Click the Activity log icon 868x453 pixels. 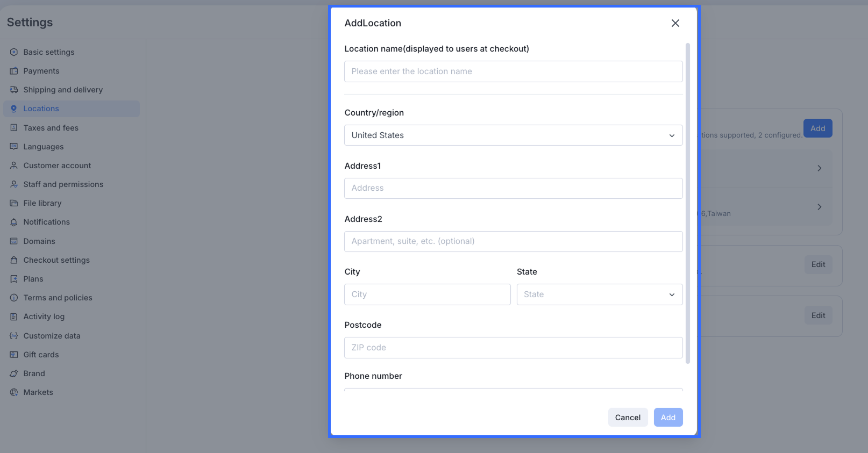14,317
